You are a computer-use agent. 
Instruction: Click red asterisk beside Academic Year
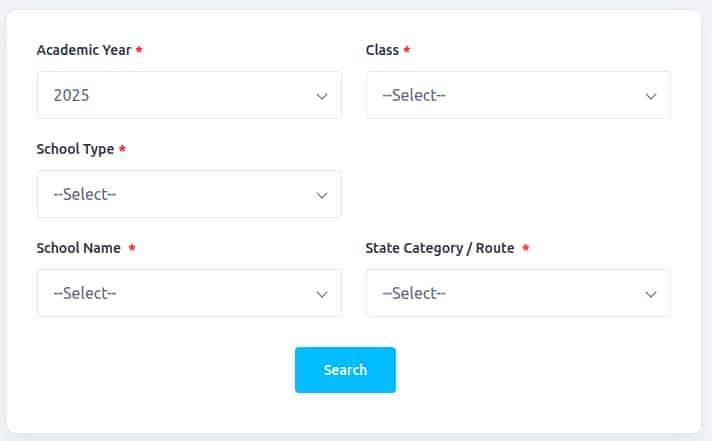coord(139,50)
